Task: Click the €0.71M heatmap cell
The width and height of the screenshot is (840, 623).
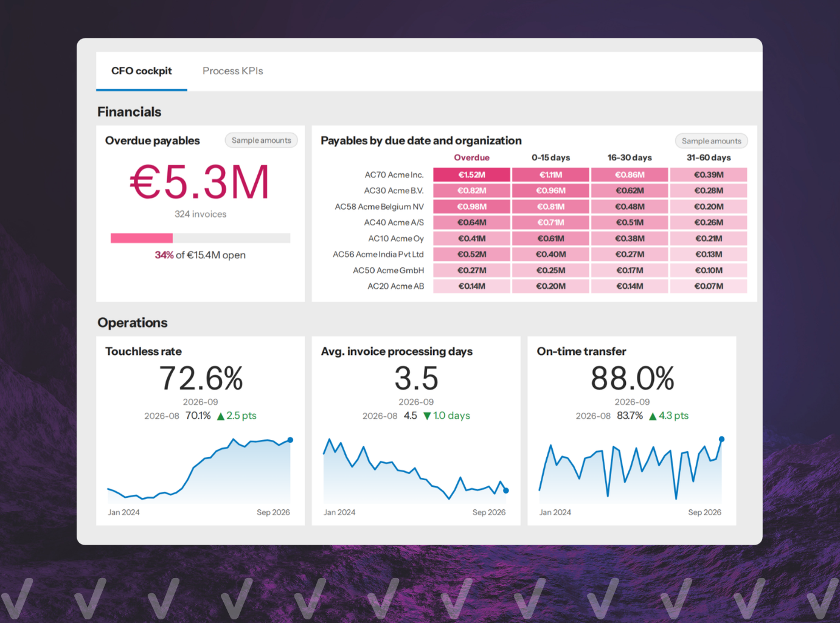Action: coord(550,222)
